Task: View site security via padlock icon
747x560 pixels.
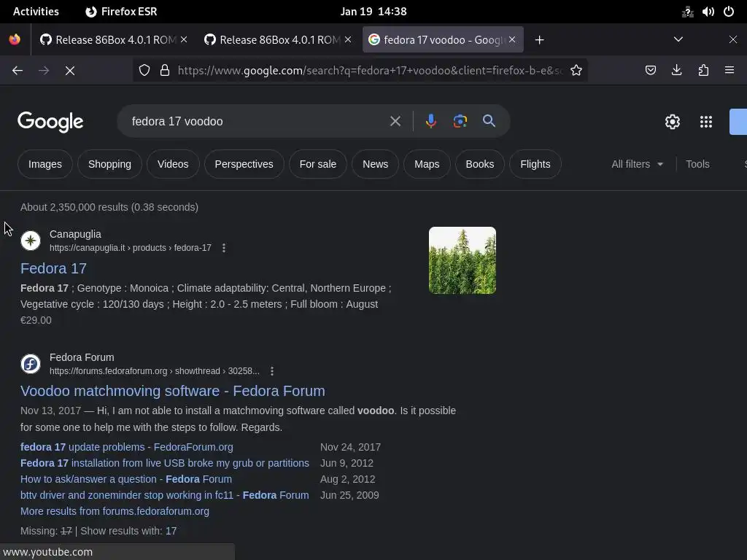Action: coord(165,71)
